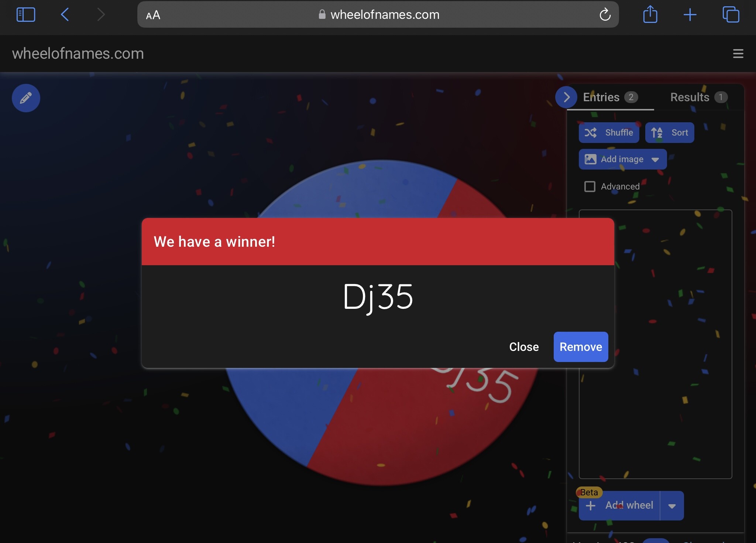This screenshot has height=543, width=756.
Task: Go back with Safari's back arrow
Action: [65, 15]
